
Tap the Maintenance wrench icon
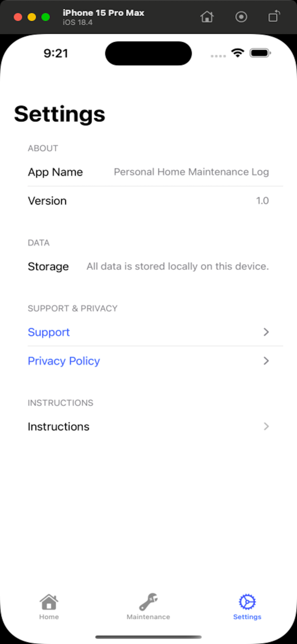pos(148,602)
